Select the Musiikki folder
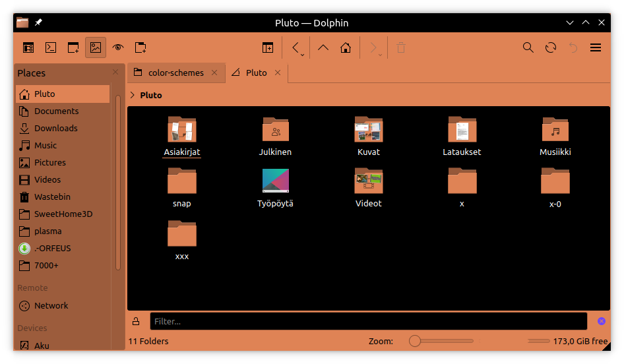624x364 pixels. (555, 136)
